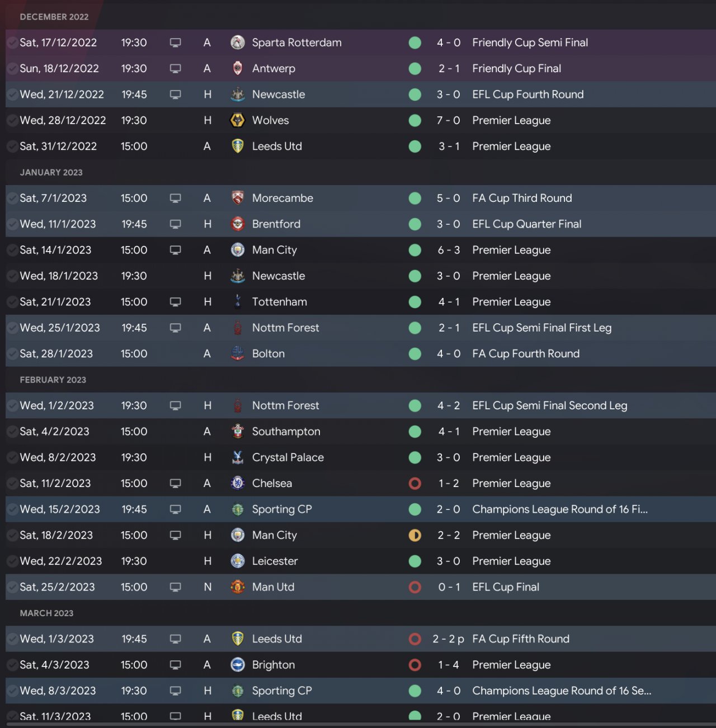Click the Brighton club badge icon
716x728 pixels.
coord(238,665)
